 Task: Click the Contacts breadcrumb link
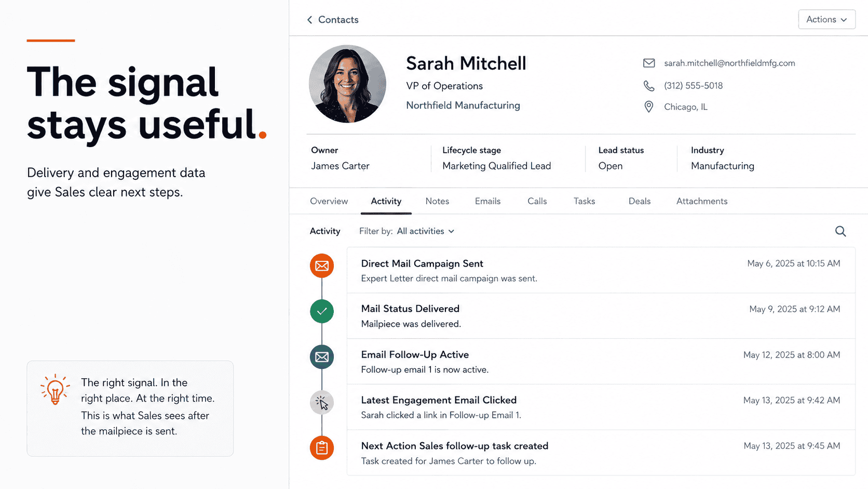point(338,20)
